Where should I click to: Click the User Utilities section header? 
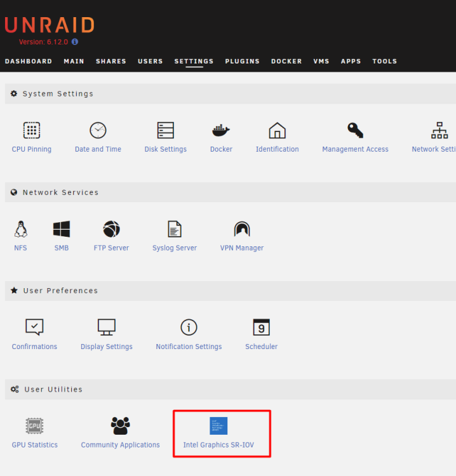click(231, 389)
